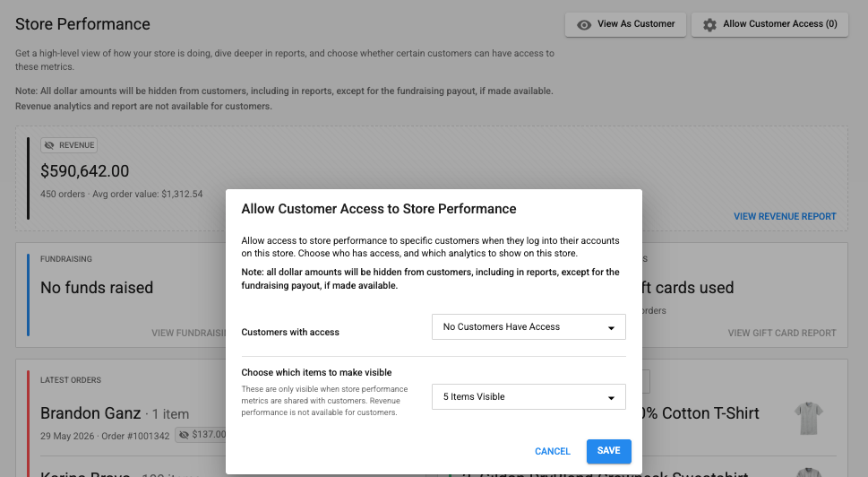868x477 pixels.
Task: Click the FUNDRAISING card label
Action: tap(66, 259)
